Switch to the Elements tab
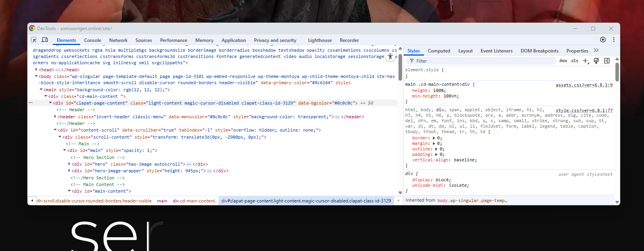 click(x=66, y=40)
